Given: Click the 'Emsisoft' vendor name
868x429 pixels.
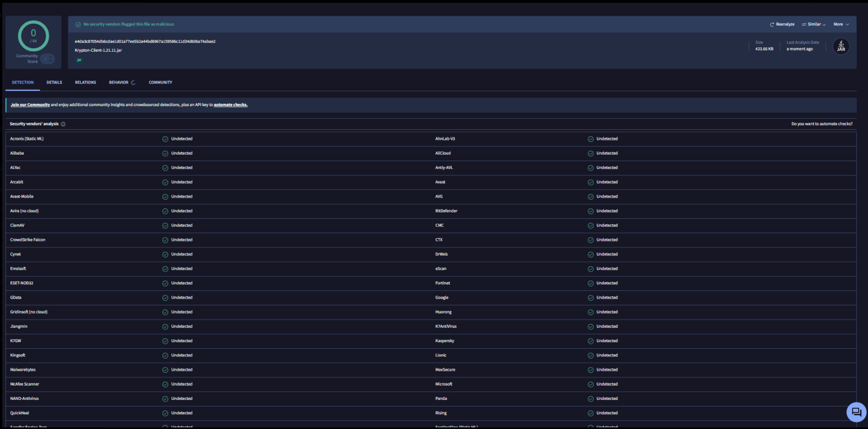Looking at the screenshot, I should point(18,268).
